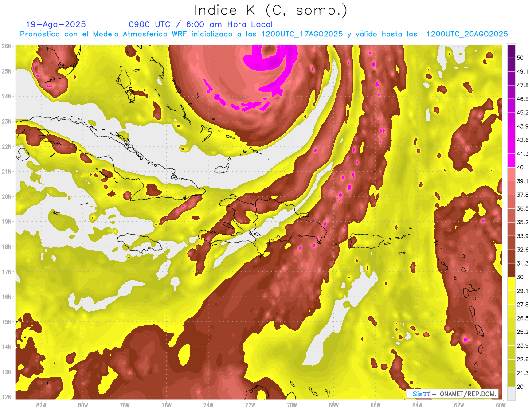Click the longitude axis label "68W"
Image resolution: width=532 pixels, height=411 pixels.
pos(334,405)
